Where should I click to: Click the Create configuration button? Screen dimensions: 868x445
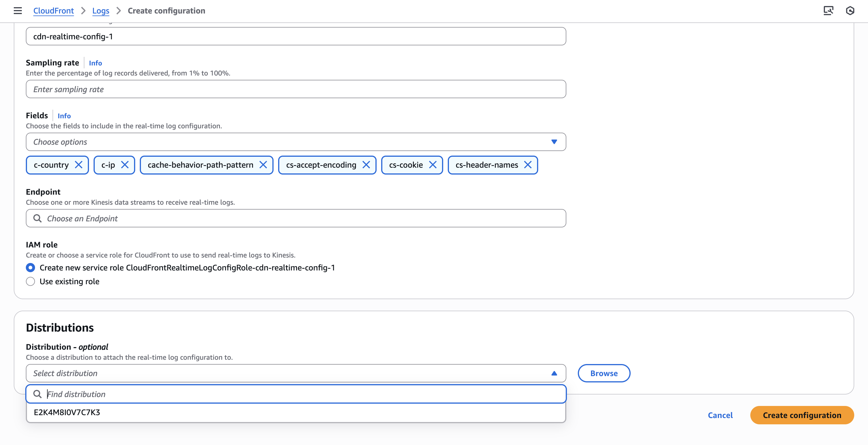click(x=802, y=415)
